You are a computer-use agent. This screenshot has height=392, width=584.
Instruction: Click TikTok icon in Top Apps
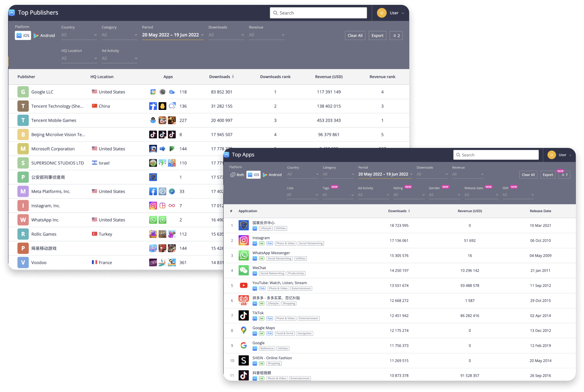click(243, 315)
